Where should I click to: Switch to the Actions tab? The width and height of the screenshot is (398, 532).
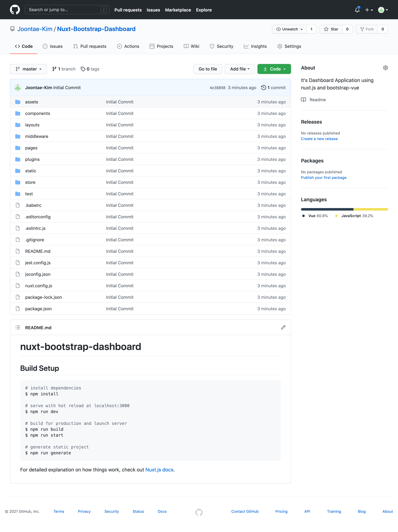coord(128,46)
